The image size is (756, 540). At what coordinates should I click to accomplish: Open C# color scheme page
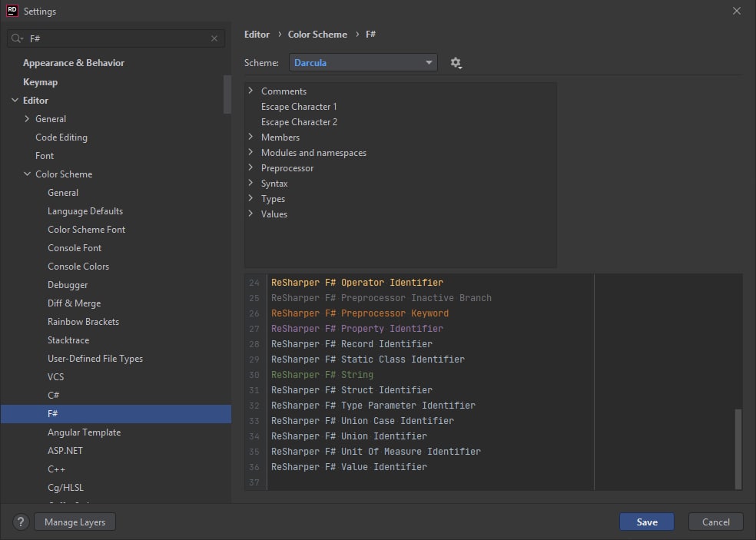click(x=53, y=396)
